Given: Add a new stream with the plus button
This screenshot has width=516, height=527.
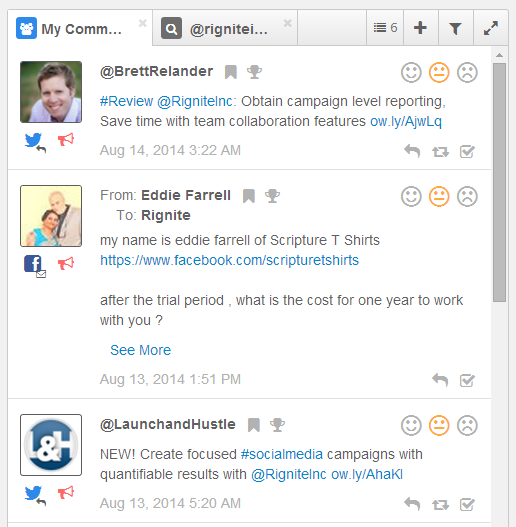Looking at the screenshot, I should (x=421, y=28).
